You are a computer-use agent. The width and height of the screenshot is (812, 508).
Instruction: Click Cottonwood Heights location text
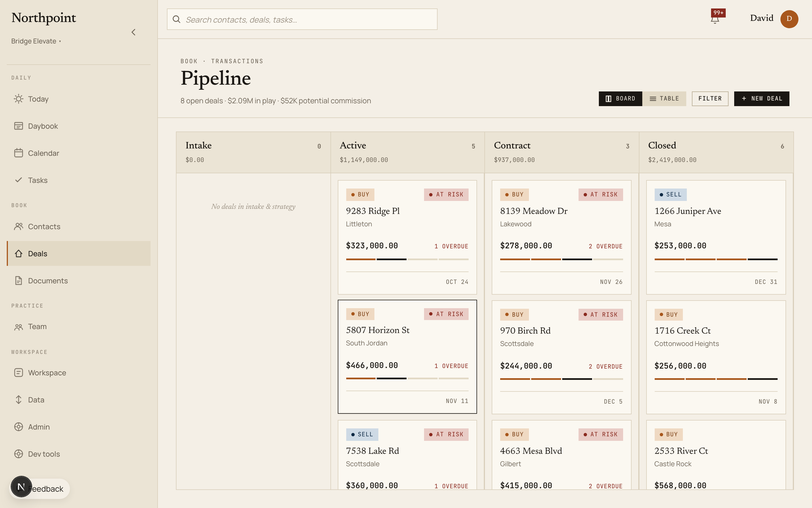tap(687, 344)
